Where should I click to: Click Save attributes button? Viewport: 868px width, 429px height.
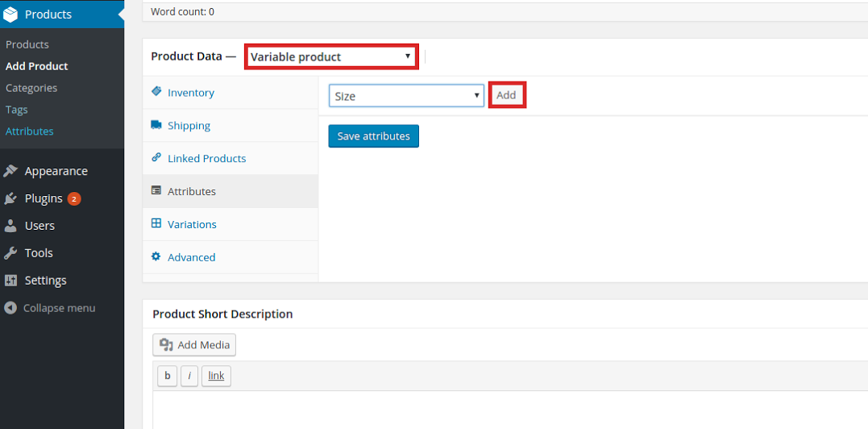[x=374, y=136]
